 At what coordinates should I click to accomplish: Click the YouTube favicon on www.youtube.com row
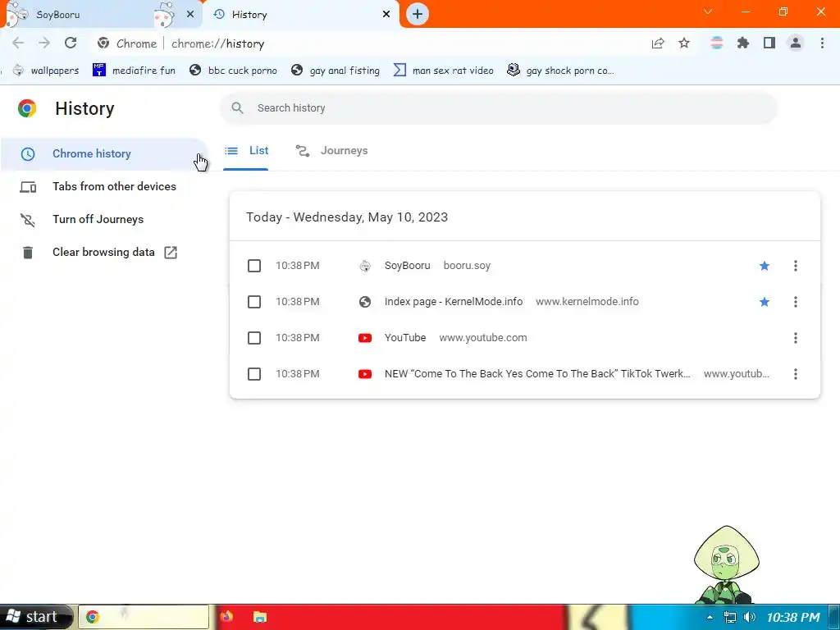[x=365, y=338]
